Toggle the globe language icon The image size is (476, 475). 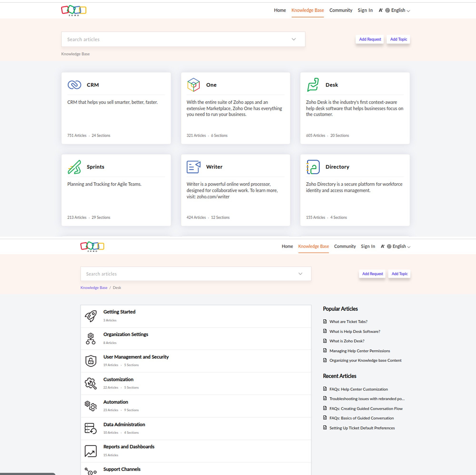tap(387, 10)
